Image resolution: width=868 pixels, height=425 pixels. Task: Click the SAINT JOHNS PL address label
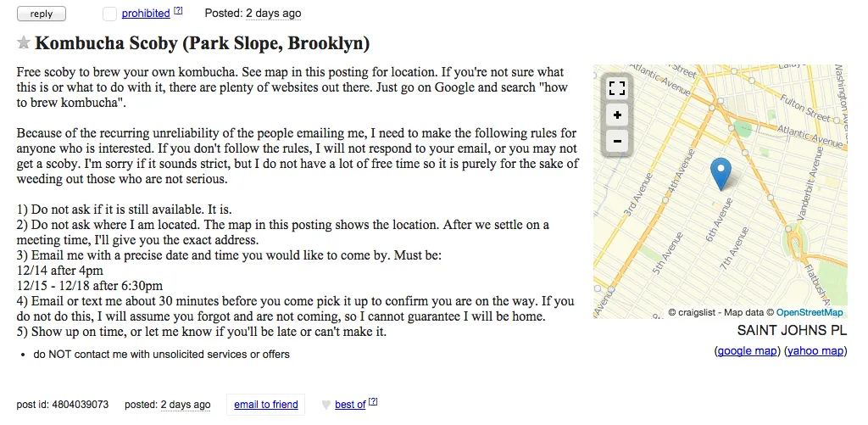tap(792, 331)
